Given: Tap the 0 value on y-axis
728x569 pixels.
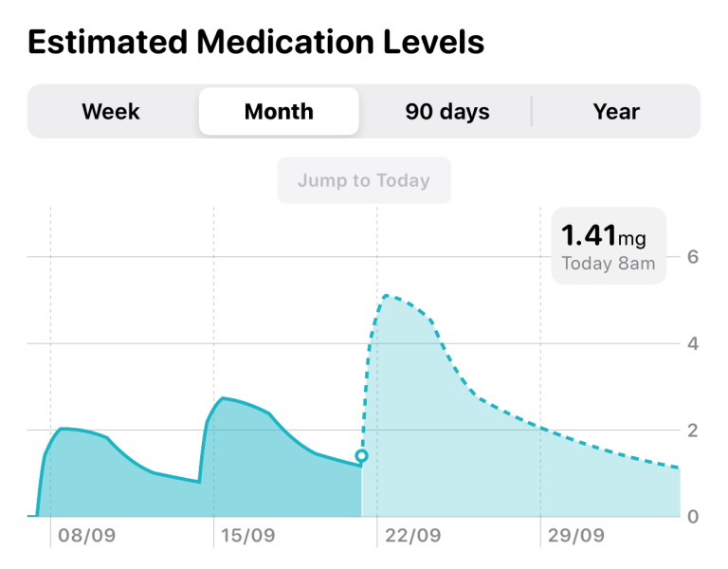Looking at the screenshot, I should pos(693,517).
